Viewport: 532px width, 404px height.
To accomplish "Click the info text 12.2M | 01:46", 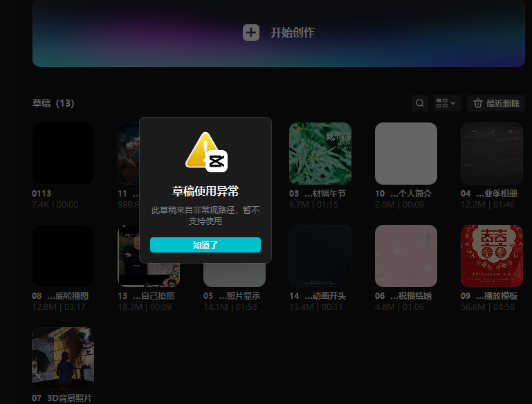I will 488,205.
